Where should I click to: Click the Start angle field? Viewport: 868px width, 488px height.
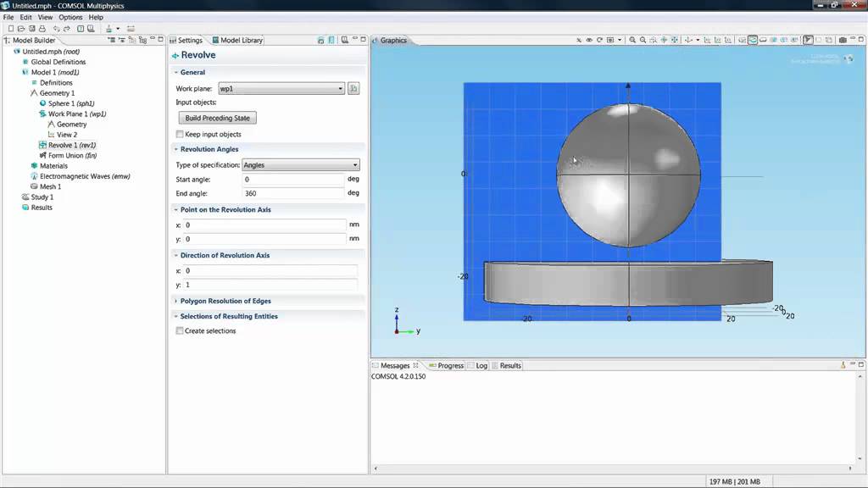coord(293,180)
